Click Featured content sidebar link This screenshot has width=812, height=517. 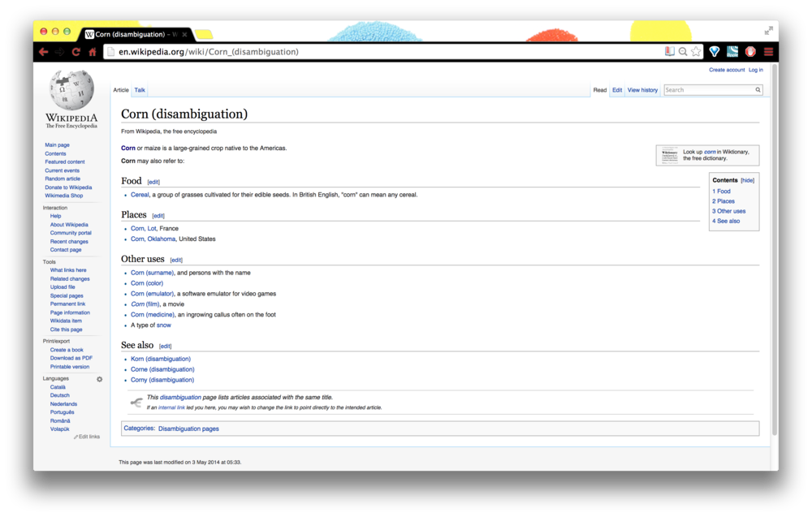65,162
